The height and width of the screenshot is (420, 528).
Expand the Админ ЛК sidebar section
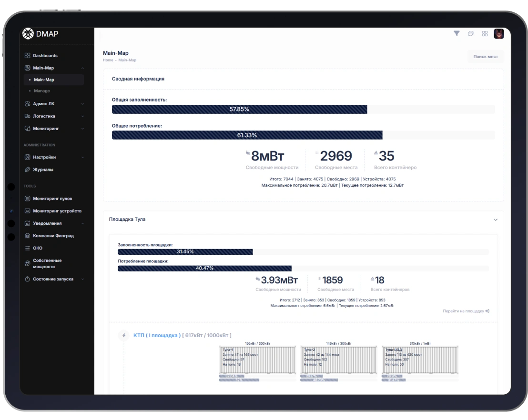[x=53, y=104]
